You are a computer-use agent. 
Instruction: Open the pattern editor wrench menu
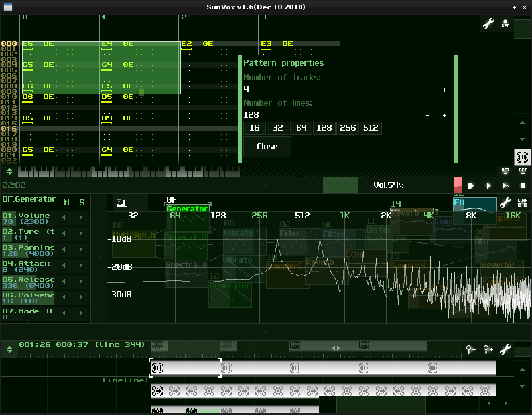tap(488, 23)
